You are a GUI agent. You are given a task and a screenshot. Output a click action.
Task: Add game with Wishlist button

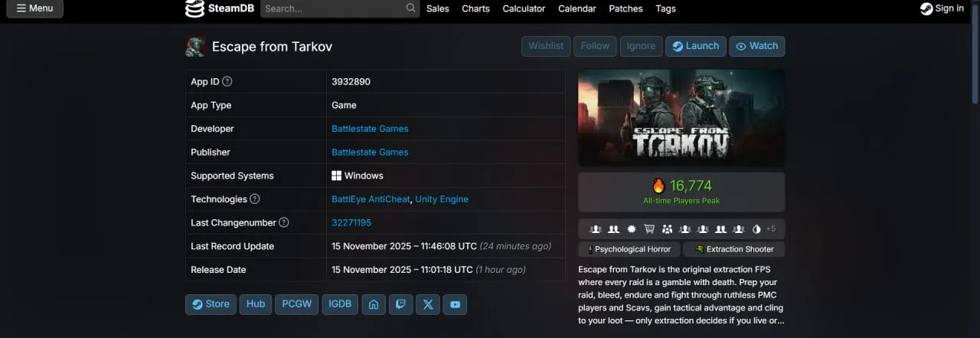coord(546,46)
